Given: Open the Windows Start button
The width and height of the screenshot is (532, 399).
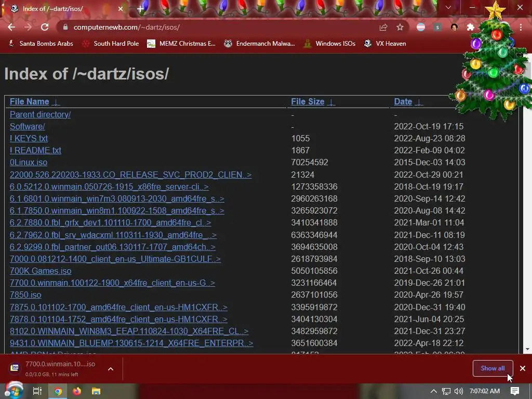Looking at the screenshot, I should click(14, 391).
